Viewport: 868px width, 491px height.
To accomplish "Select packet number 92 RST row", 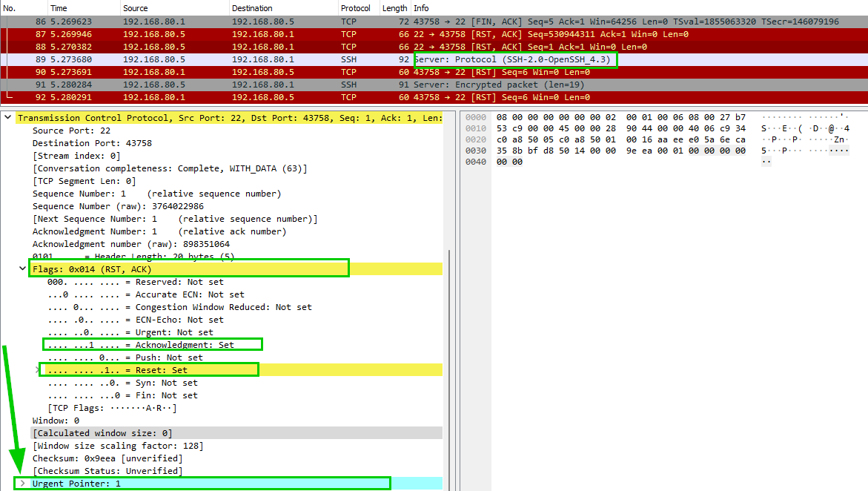I will click(x=222, y=97).
